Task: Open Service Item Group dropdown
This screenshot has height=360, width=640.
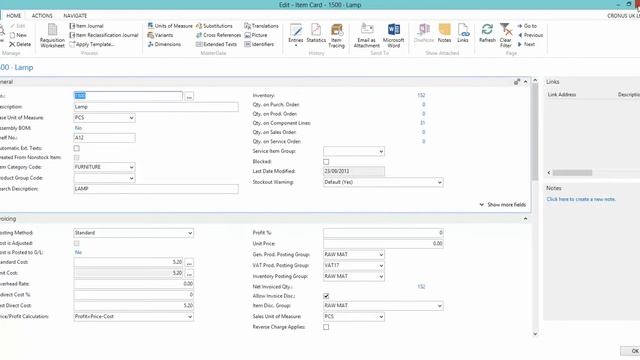Action: pos(381,151)
